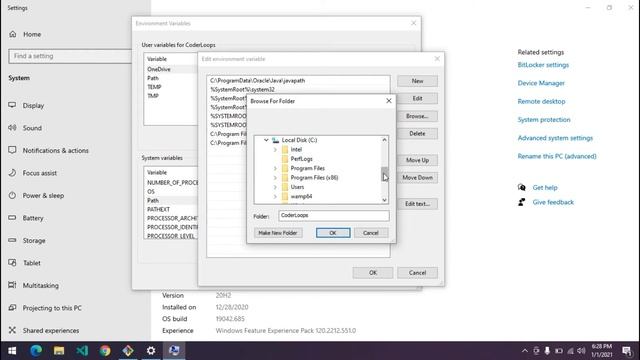The width and height of the screenshot is (640, 360).
Task: Open Device Manager link
Action: (x=541, y=83)
